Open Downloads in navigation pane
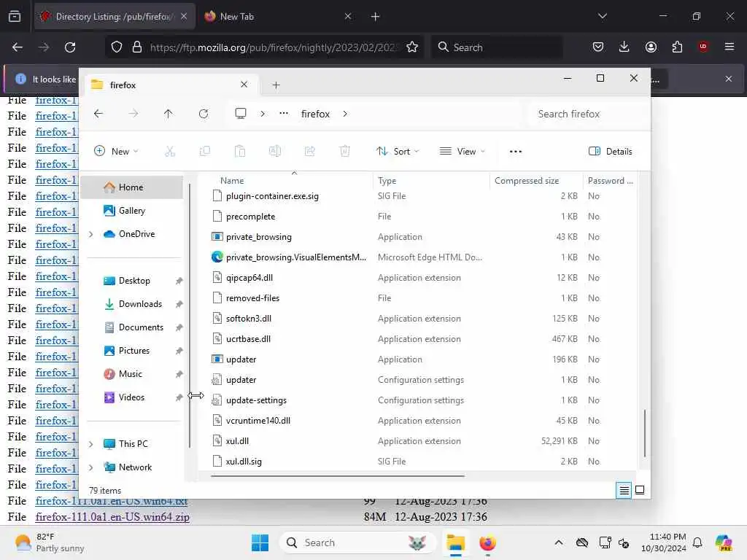This screenshot has width=747, height=560. coord(140,304)
